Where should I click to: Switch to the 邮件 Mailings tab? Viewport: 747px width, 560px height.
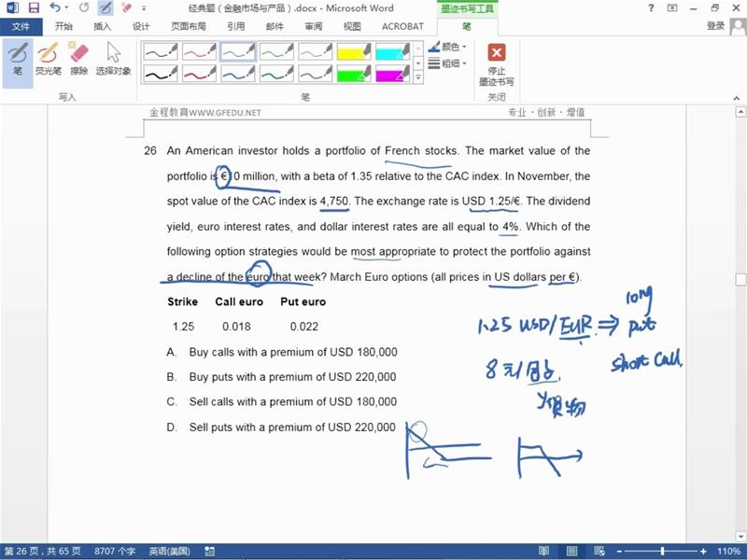pos(275,27)
